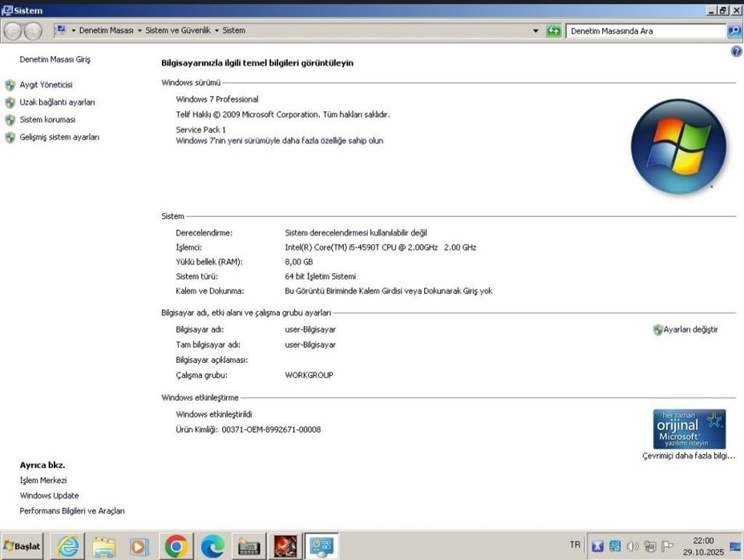Click the Control Panel taskbar button
Screen dimensions: 744x560
pyautogui.click(x=321, y=546)
